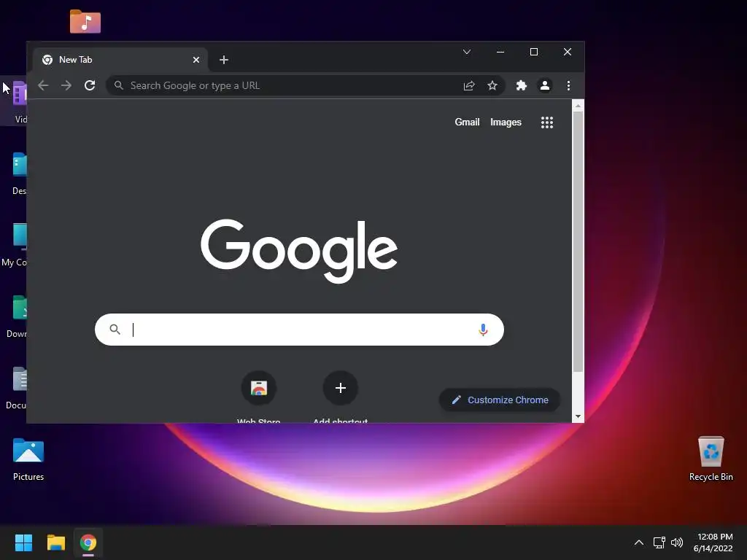Click the scrollbar down arrow
Viewport: 747px width, 560px height.
[578, 416]
